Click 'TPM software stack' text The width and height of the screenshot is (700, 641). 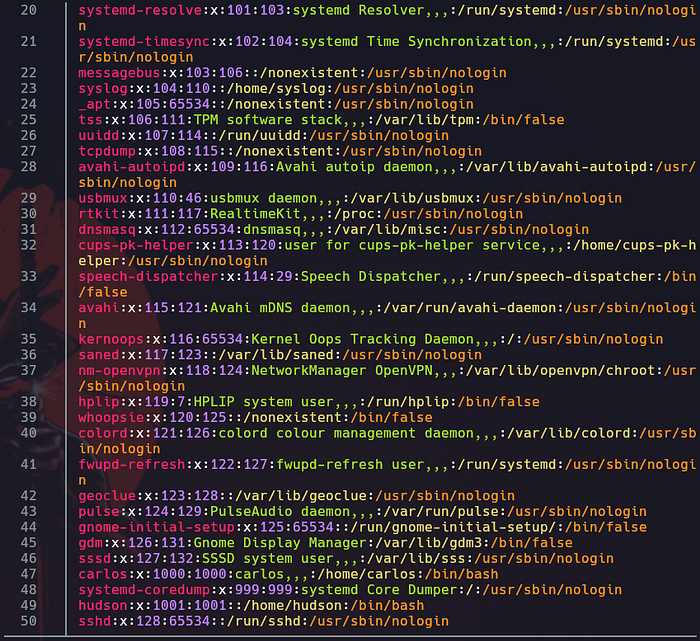coord(267,120)
